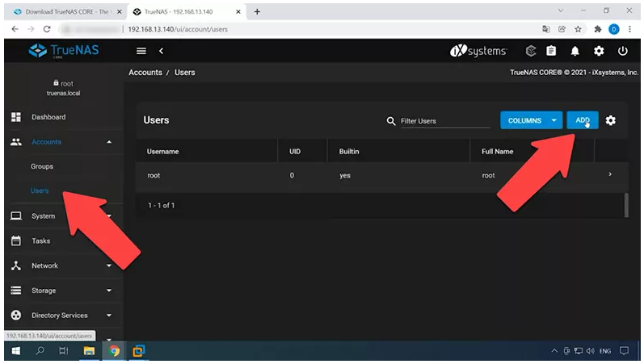Open Windows notification center
The width and height of the screenshot is (644, 364).
[625, 351]
